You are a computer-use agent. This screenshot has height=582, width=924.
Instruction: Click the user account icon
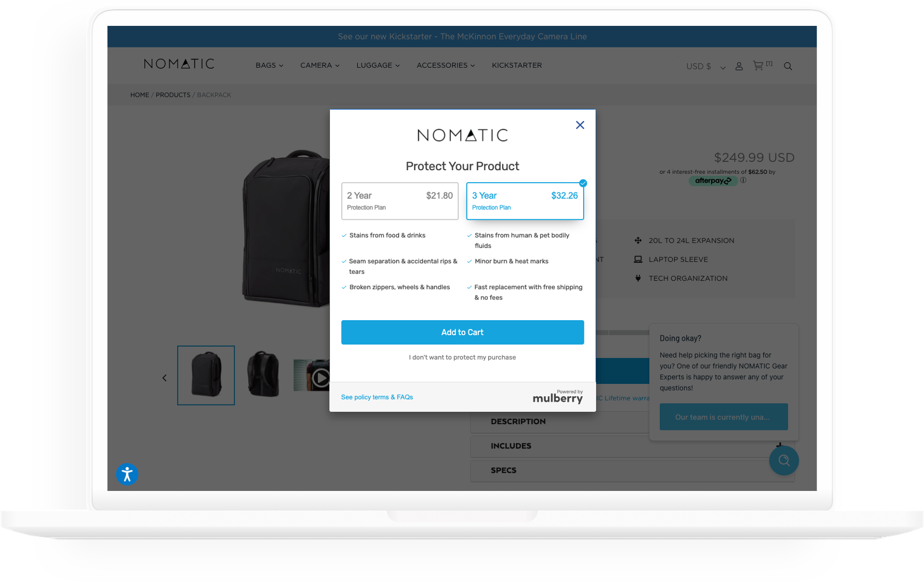point(739,66)
